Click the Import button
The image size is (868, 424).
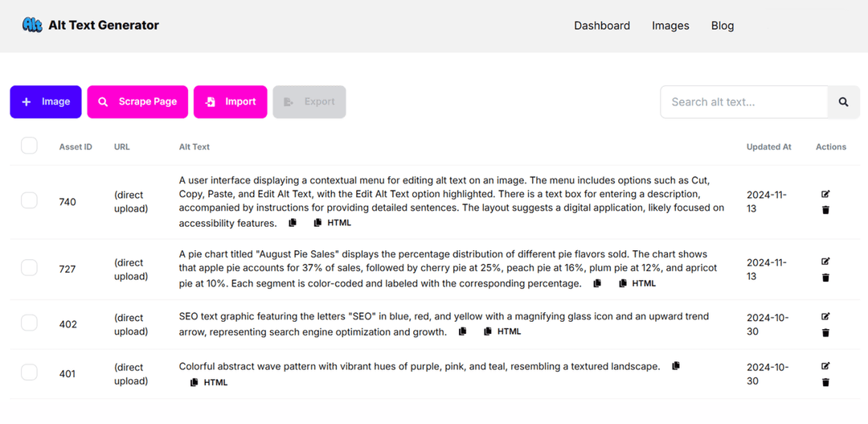point(230,102)
